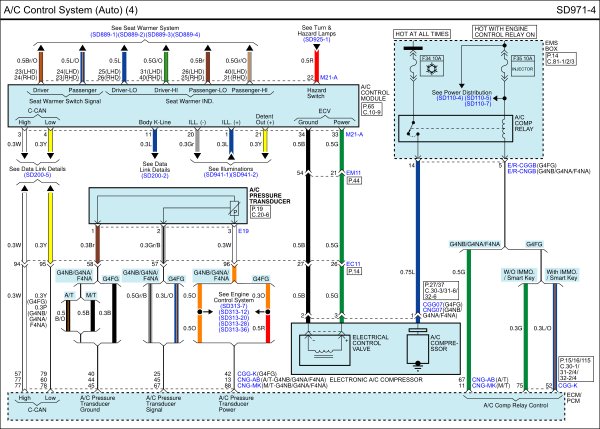Open the SD925-1 turn and hazard lamps link
Viewport: 600px width, 429px height.
[316, 39]
